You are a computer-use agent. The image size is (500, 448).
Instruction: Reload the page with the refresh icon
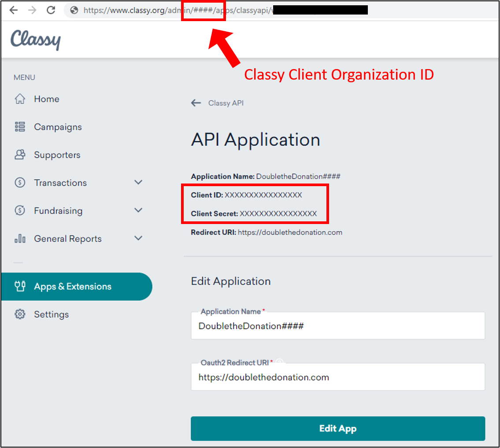[x=51, y=10]
